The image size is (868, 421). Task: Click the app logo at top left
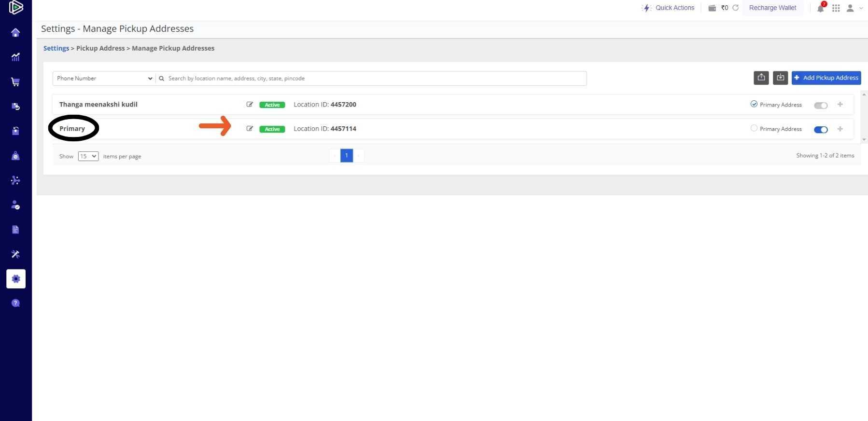tap(16, 7)
